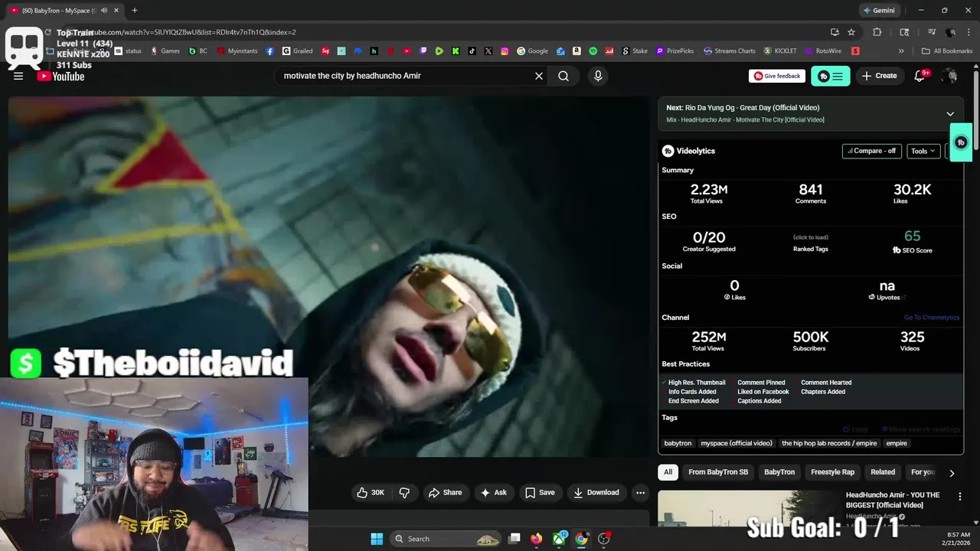The image size is (980, 551).
Task: Submit search with magnifier button
Action: [563, 76]
